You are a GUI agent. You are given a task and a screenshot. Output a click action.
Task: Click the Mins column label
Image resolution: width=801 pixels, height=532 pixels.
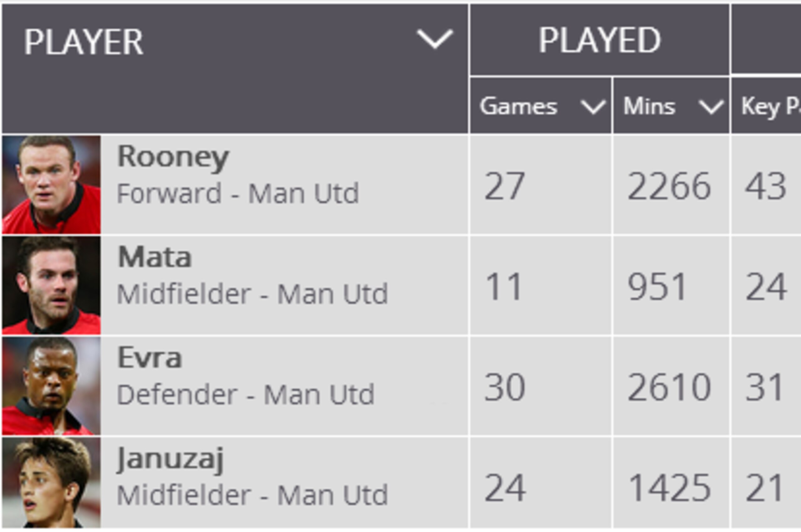[649, 106]
